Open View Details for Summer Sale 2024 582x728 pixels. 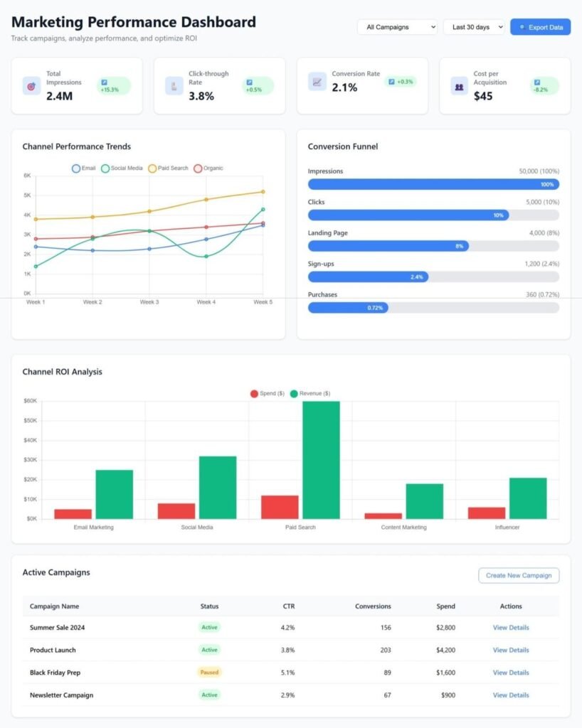511,628
